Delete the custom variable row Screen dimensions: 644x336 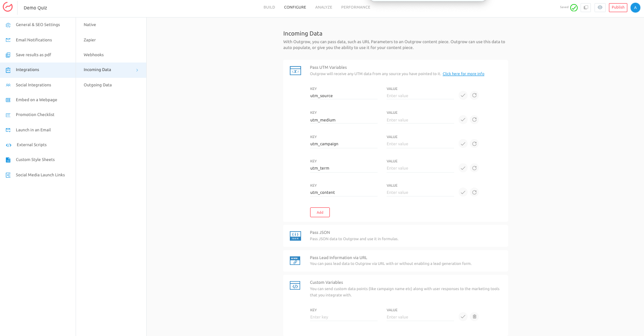(x=474, y=317)
